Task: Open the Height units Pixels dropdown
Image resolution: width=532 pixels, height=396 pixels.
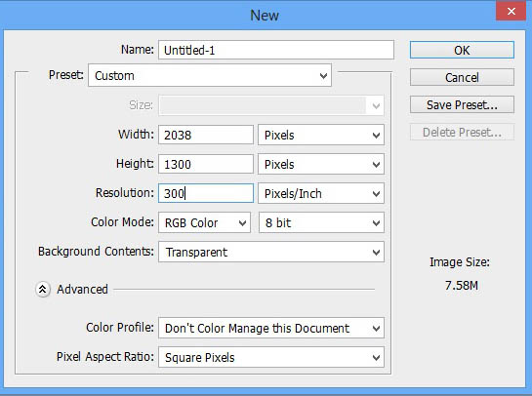Action: [x=321, y=165]
